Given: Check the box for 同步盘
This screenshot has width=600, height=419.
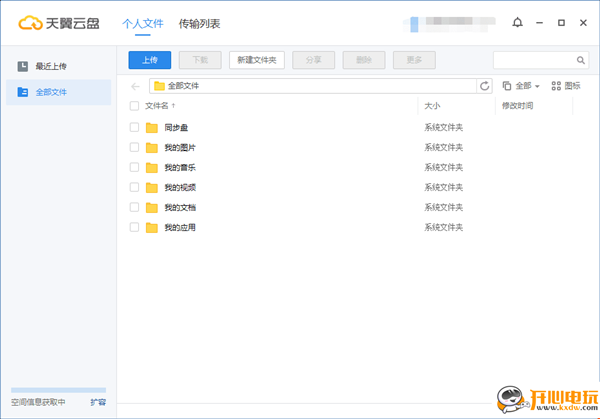Looking at the screenshot, I should click(134, 127).
